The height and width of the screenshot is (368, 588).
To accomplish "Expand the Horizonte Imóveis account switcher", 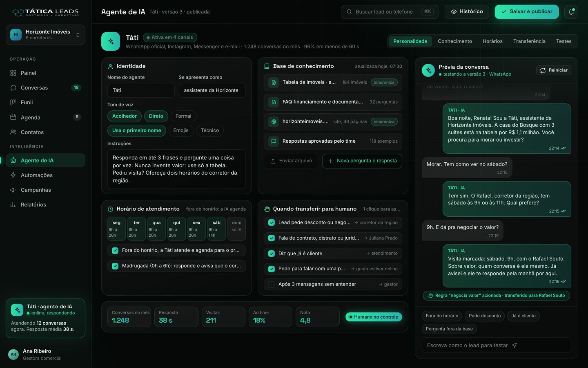I will coord(45,35).
